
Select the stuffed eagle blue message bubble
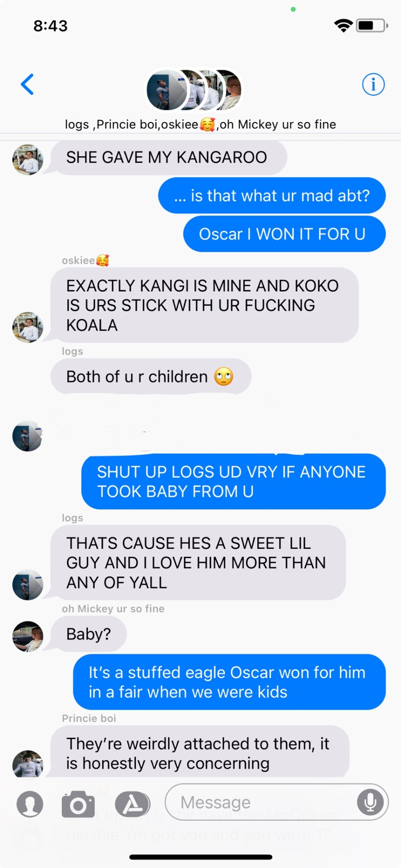(x=229, y=682)
